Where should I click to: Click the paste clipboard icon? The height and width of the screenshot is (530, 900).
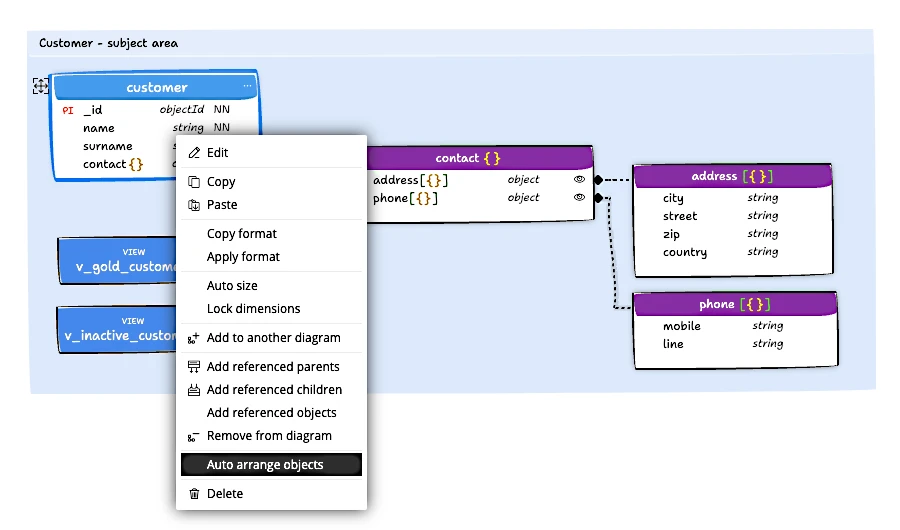point(194,205)
